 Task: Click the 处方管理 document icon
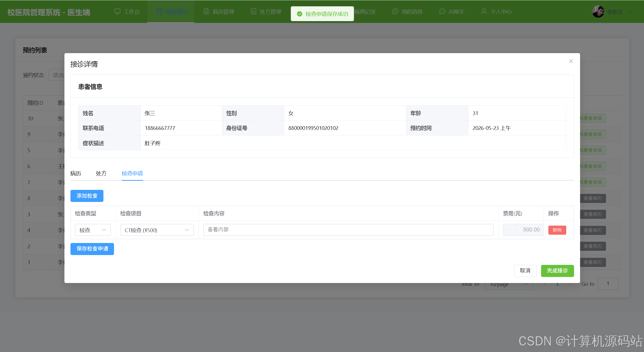pos(253,12)
